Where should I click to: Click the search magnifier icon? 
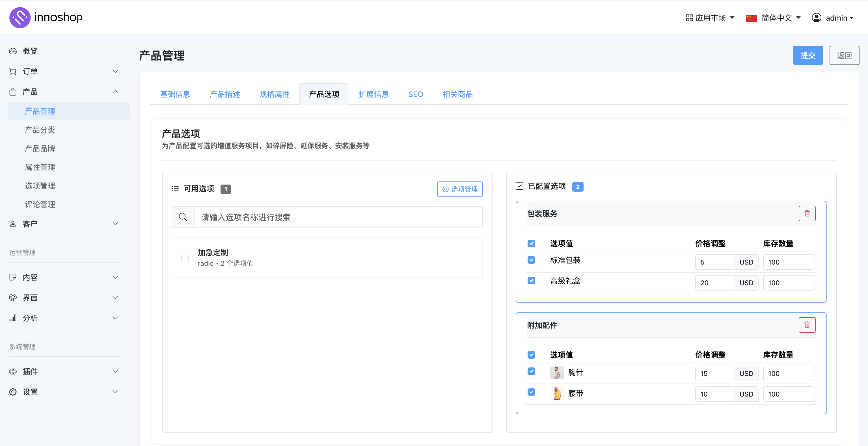click(183, 217)
